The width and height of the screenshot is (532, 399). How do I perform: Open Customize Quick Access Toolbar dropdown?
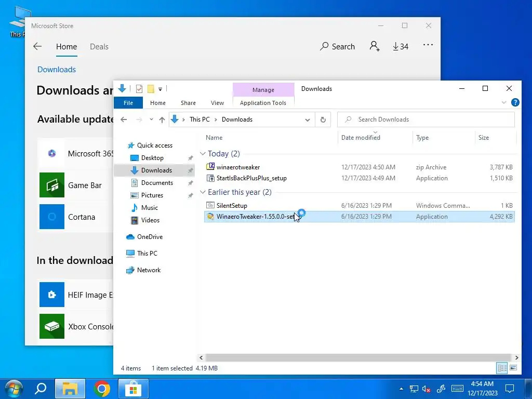(x=160, y=89)
